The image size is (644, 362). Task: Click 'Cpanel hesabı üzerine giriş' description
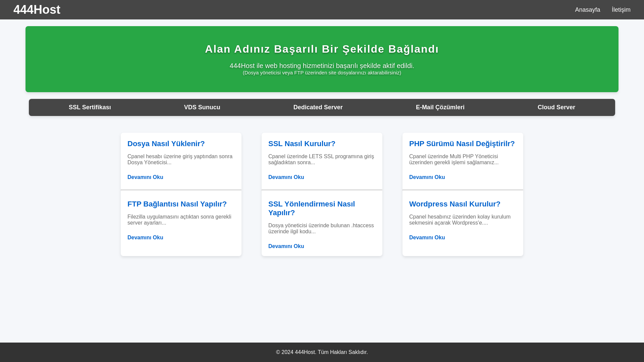180,159
